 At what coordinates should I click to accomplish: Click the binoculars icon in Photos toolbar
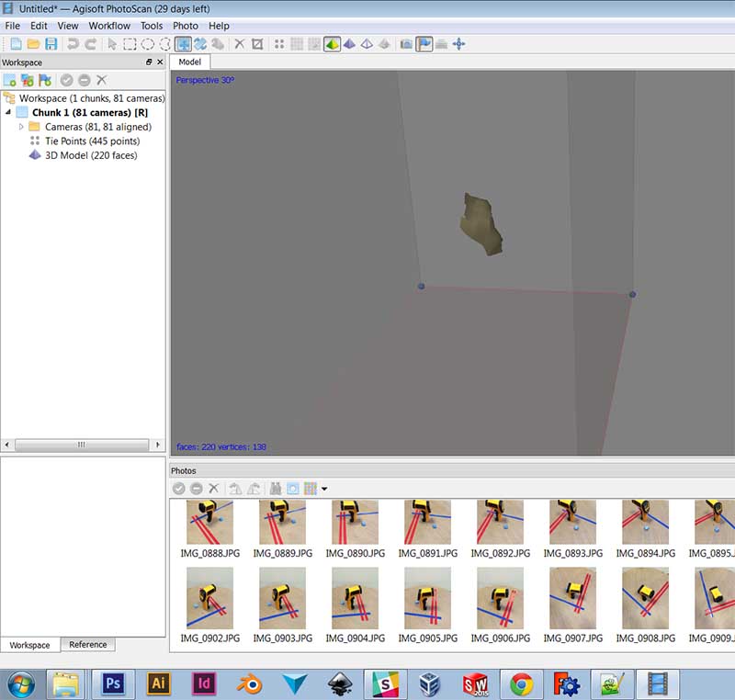tap(275, 489)
